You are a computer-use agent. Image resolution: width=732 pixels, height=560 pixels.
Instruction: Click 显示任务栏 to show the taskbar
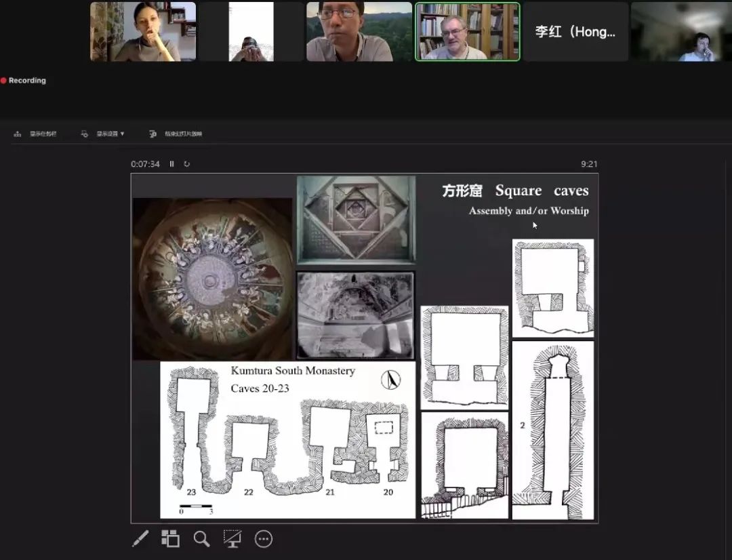[36, 134]
